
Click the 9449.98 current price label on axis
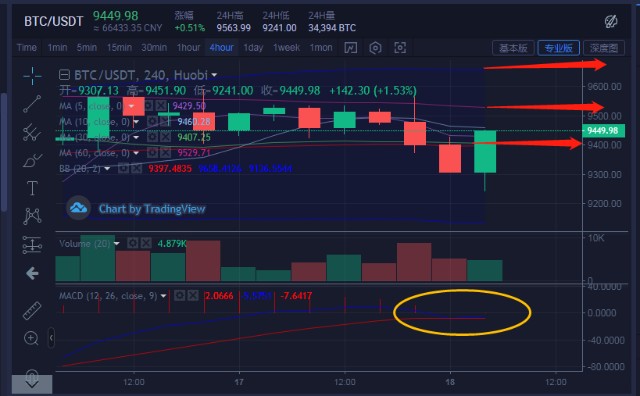click(x=603, y=131)
